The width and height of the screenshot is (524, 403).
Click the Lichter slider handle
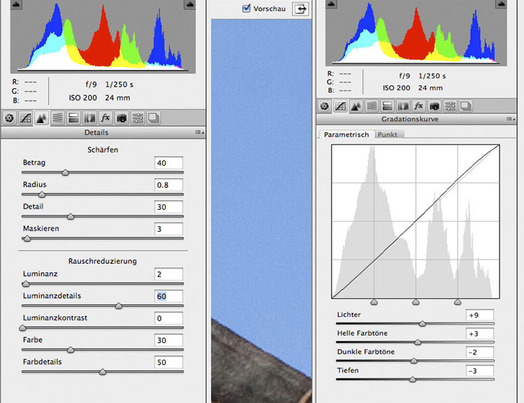point(422,324)
